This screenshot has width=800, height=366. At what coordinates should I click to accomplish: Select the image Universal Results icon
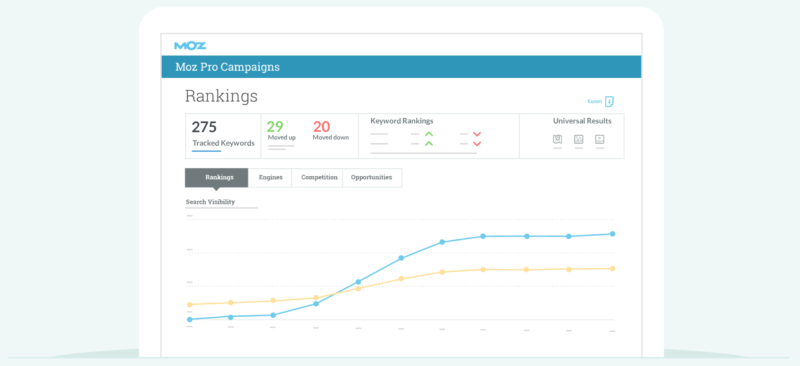pos(578,139)
